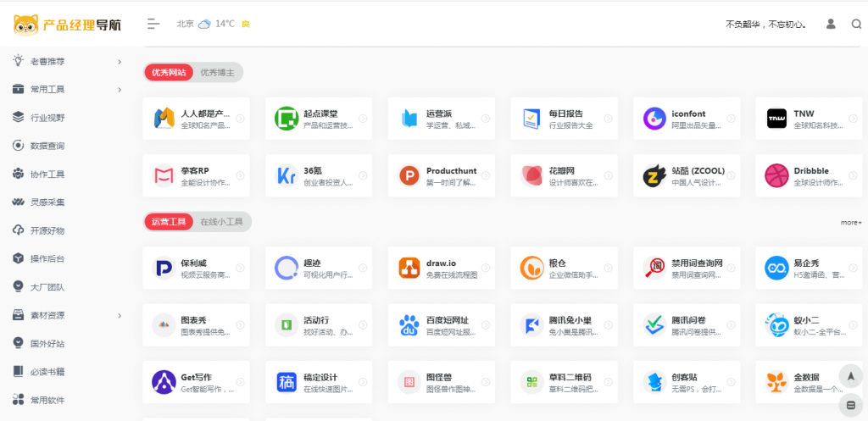Open the 图怪兽 site card
This screenshot has width=868, height=421.
pos(441,382)
